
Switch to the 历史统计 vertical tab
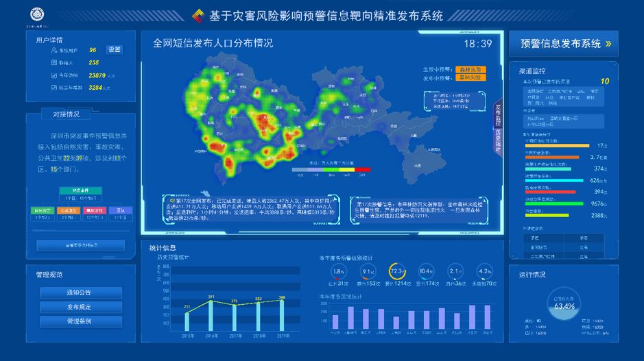click(498, 142)
